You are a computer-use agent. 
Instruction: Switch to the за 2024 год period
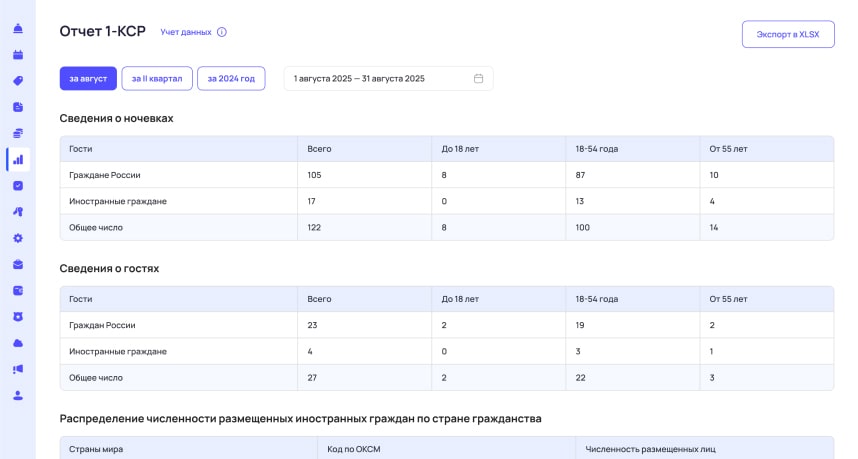[x=231, y=79]
